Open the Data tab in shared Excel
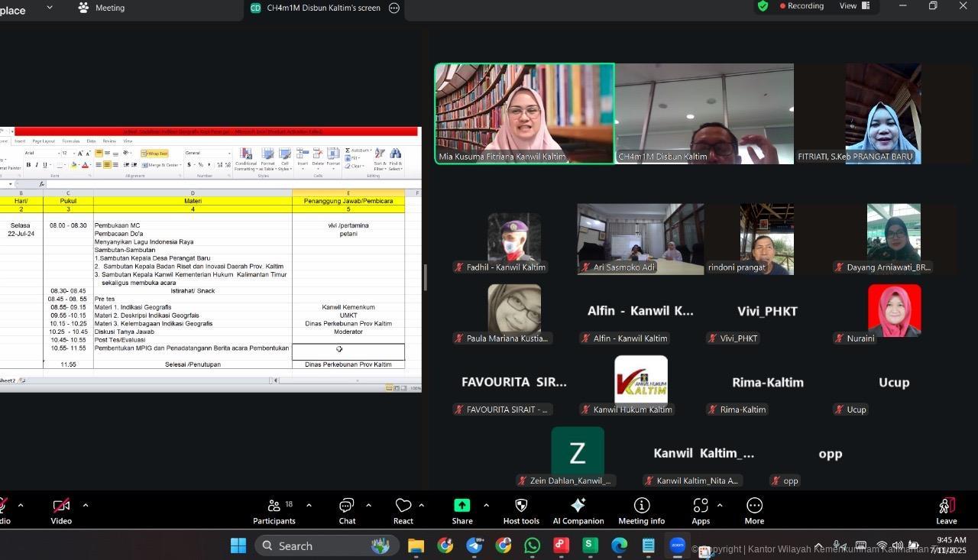This screenshot has width=978, height=560. click(91, 141)
